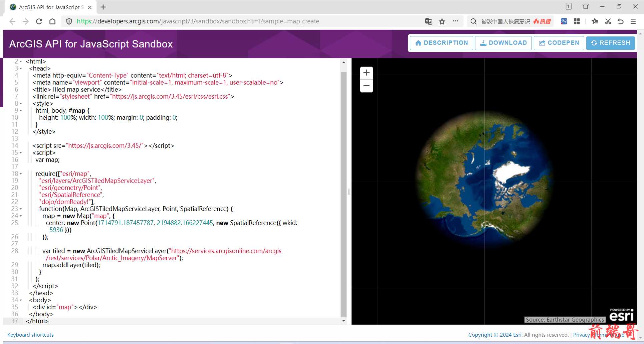Click the browser address bar URL
The image size is (644, 344).
coord(198,21)
